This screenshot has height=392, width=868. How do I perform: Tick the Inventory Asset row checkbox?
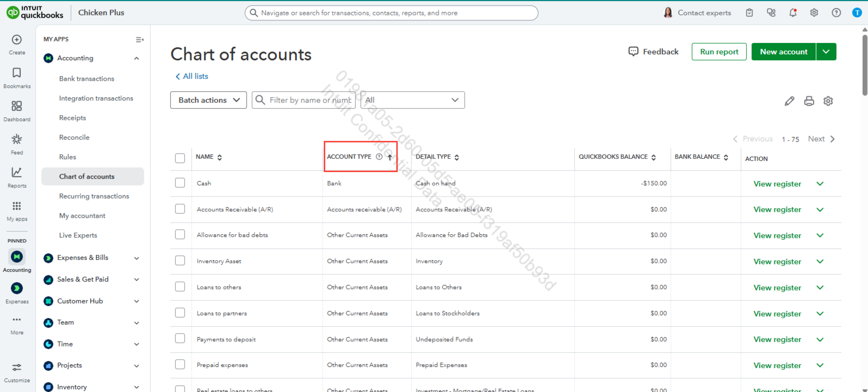click(x=180, y=261)
